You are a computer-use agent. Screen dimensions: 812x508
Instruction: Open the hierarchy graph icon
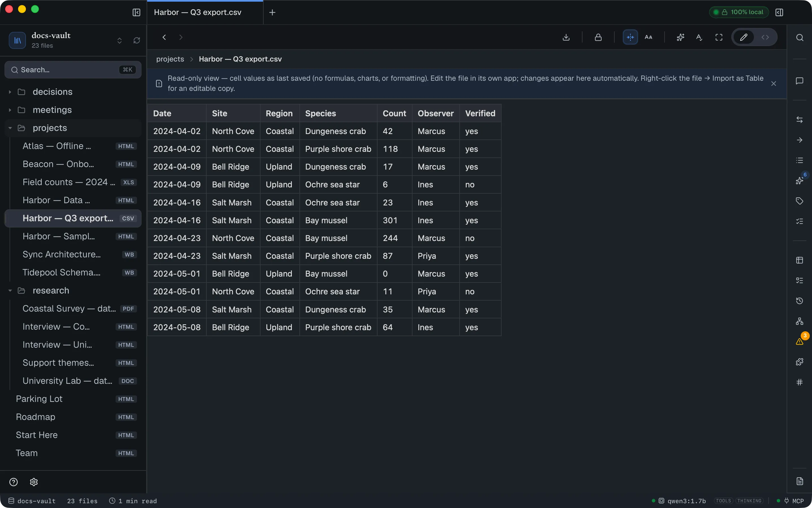(x=800, y=321)
